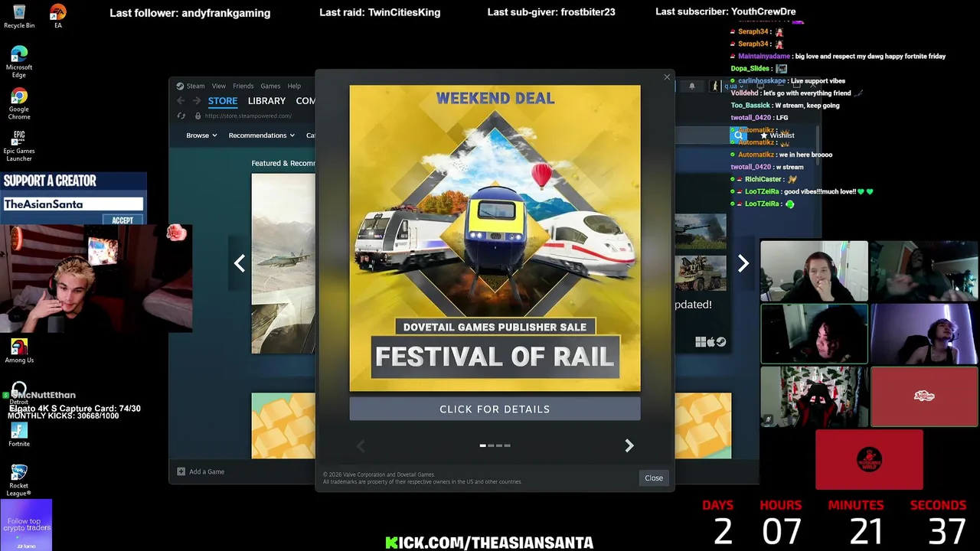Click the Steam store URL address
This screenshot has width=980, height=551.
pos(248,116)
